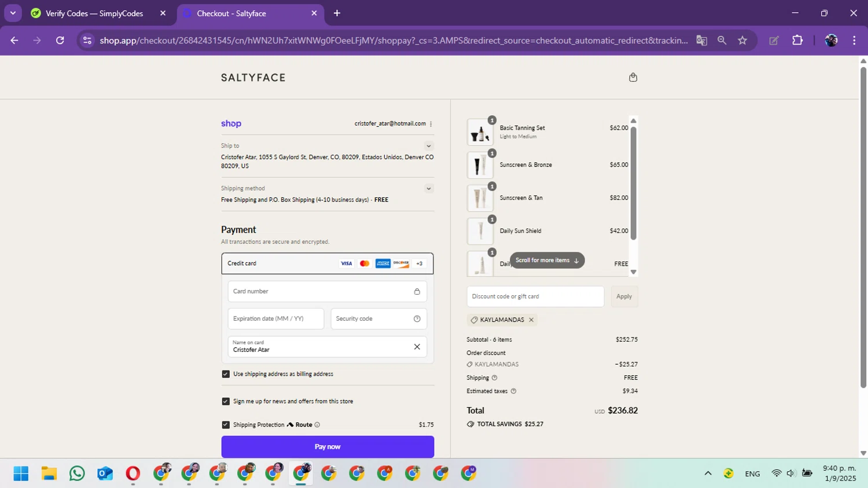Screen dimensions: 868x488
Task: Select the Credit card payment option
Action: click(x=328, y=263)
